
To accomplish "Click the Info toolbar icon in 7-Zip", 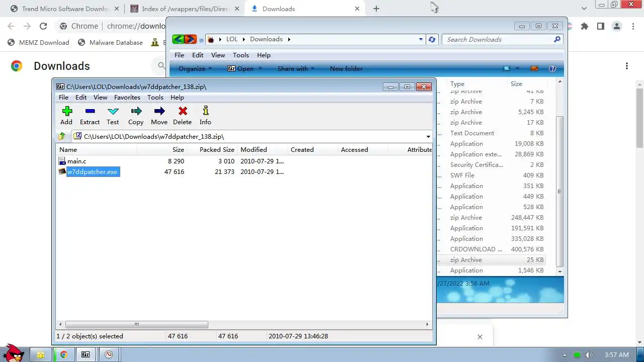I will [205, 111].
